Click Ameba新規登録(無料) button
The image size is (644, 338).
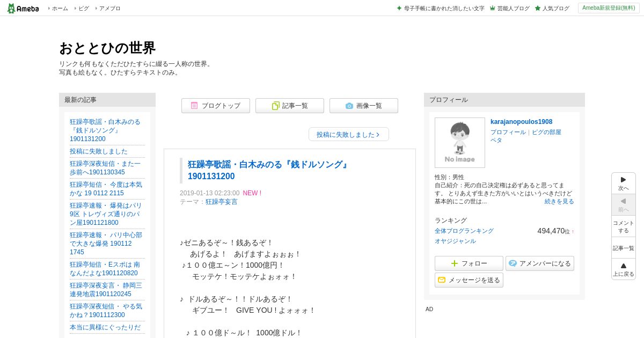[609, 8]
